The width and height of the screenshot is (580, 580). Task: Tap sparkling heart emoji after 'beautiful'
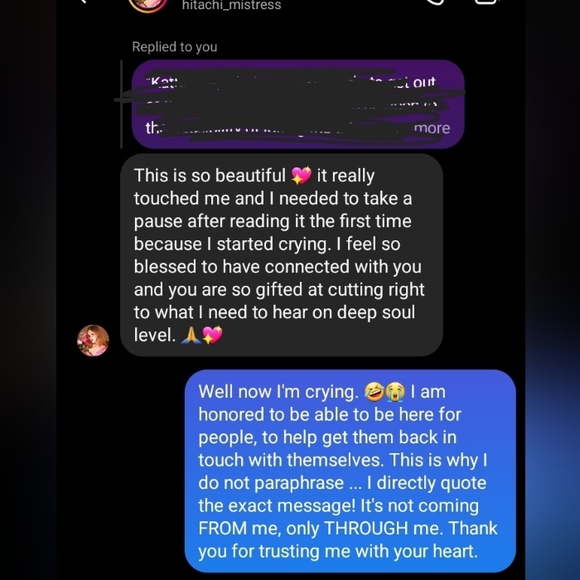(301, 175)
